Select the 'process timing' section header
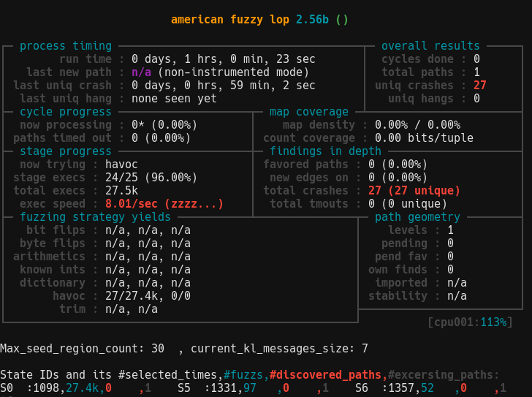Image resolution: width=532 pixels, height=397 pixels. (66, 46)
